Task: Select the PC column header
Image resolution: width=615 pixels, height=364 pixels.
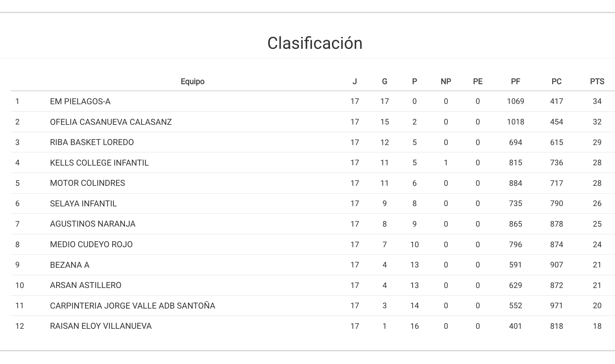Action: click(556, 82)
